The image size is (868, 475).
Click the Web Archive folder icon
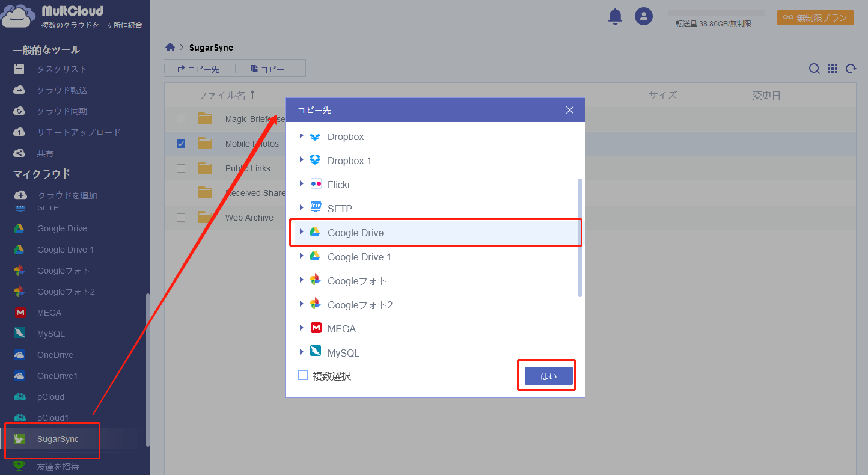coord(205,217)
